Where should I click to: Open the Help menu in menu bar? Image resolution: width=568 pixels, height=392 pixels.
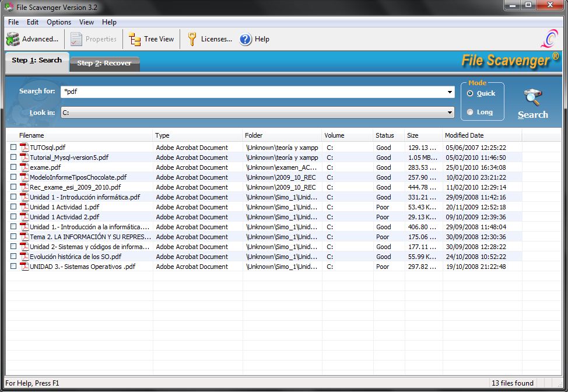[109, 22]
